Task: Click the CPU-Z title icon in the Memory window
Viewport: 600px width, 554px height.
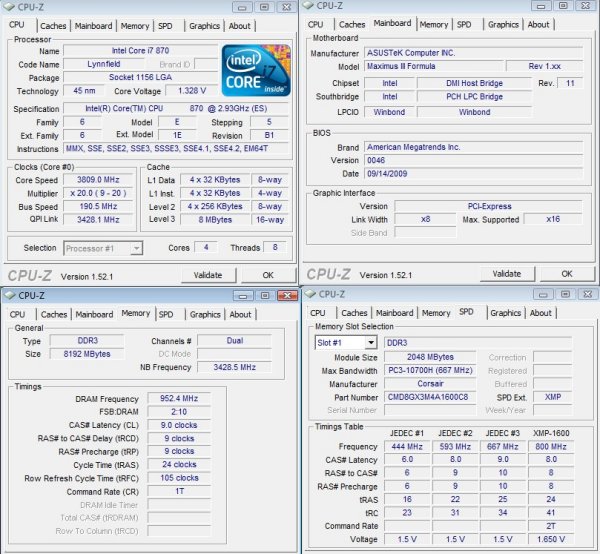Action: [9, 295]
